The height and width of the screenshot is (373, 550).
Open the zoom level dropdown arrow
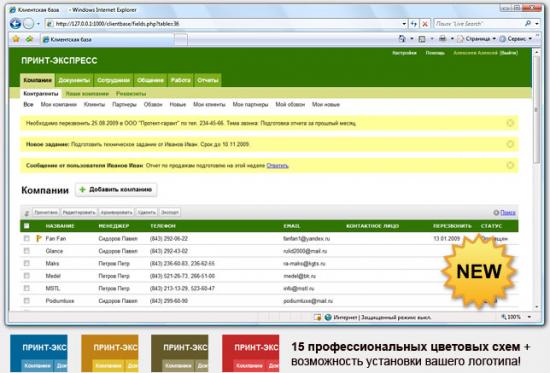tap(529, 317)
